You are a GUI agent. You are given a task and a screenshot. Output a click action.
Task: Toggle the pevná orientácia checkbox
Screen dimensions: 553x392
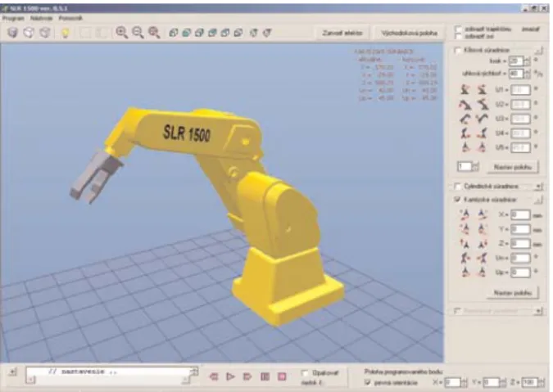[x=368, y=382]
